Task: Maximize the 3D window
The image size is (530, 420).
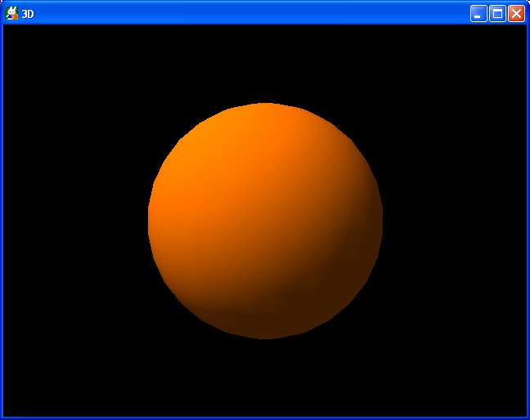Action: [x=497, y=13]
